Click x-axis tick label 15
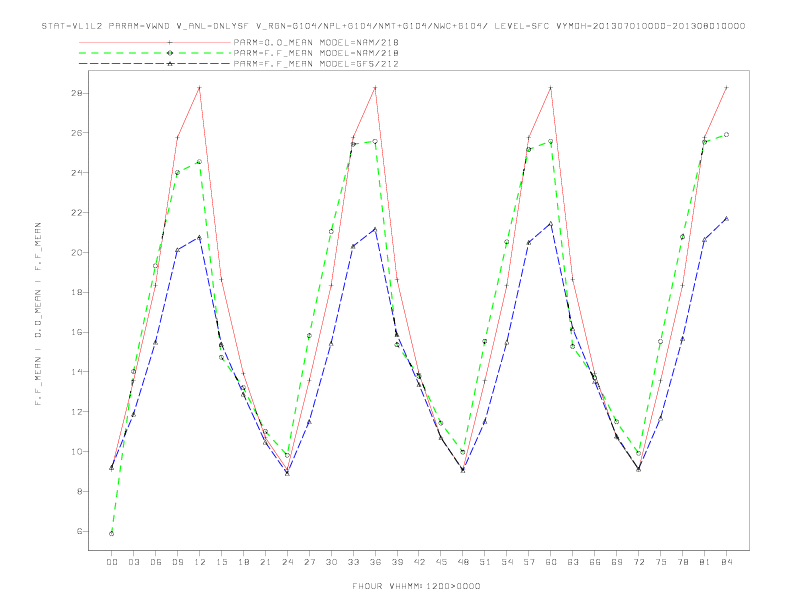This screenshot has width=792, height=612. (221, 562)
